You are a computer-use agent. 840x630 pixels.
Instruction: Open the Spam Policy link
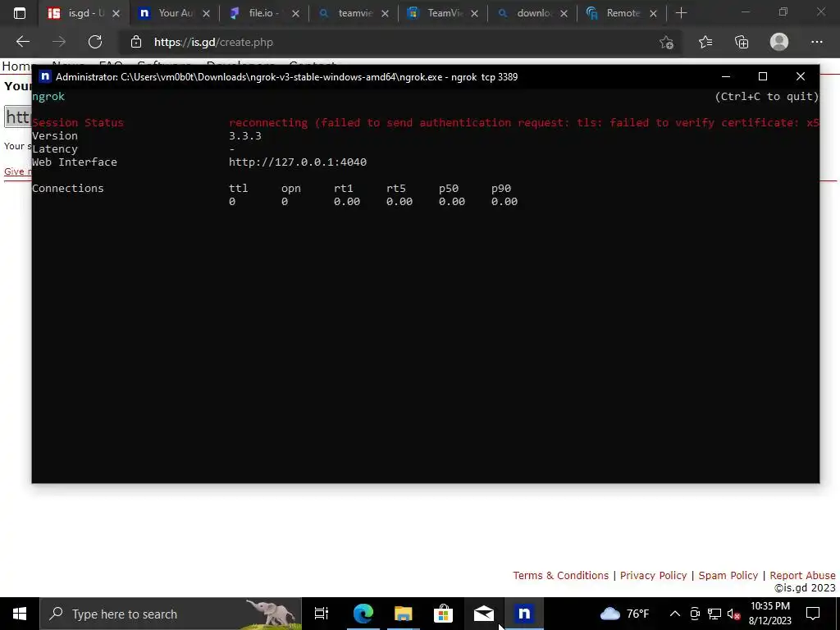[x=728, y=575]
